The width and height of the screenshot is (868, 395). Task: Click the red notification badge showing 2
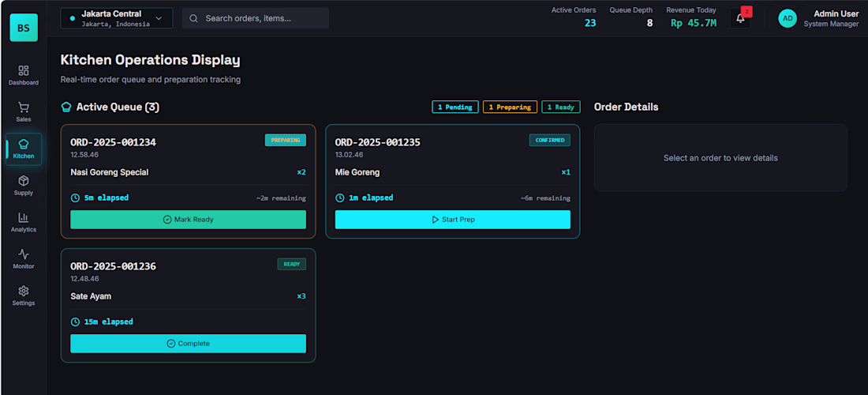pyautogui.click(x=746, y=12)
